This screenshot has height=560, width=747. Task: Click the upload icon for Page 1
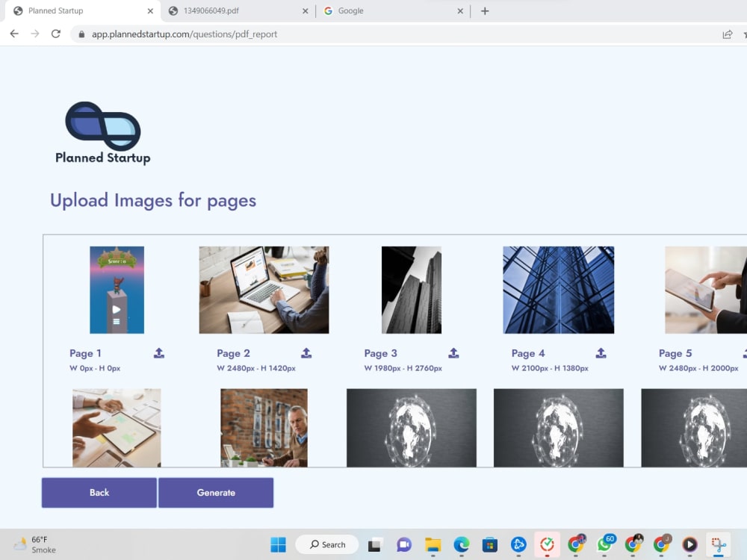pos(159,353)
